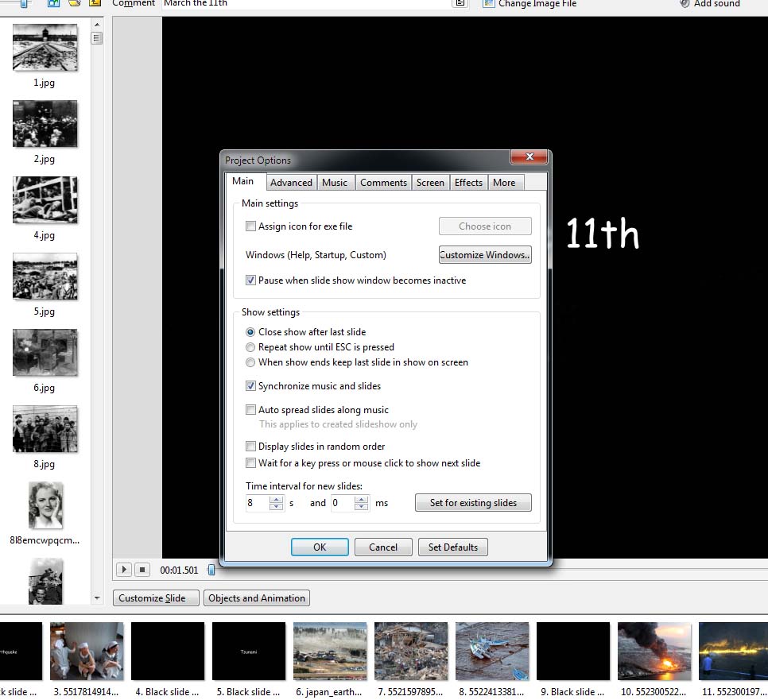Pick slide 7 in the bottom slide strip
The image size is (768, 700).
pyautogui.click(x=411, y=652)
